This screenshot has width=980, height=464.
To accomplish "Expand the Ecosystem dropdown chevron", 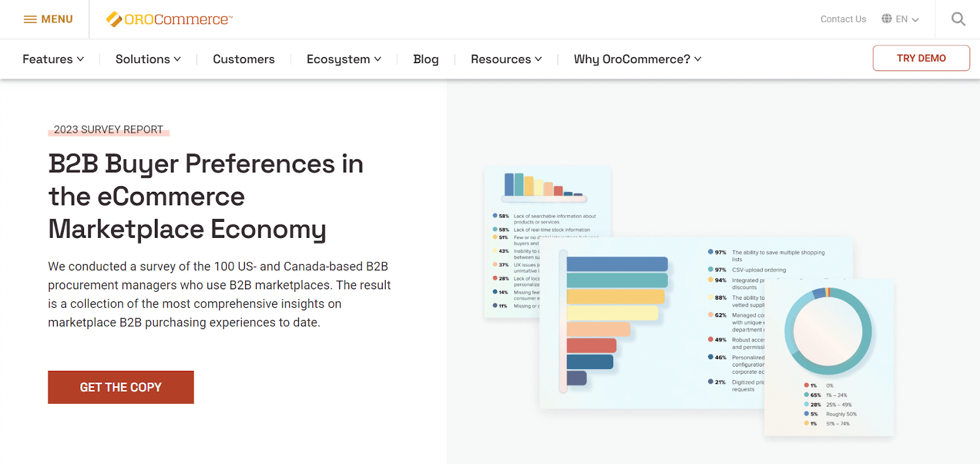I will pyautogui.click(x=377, y=59).
